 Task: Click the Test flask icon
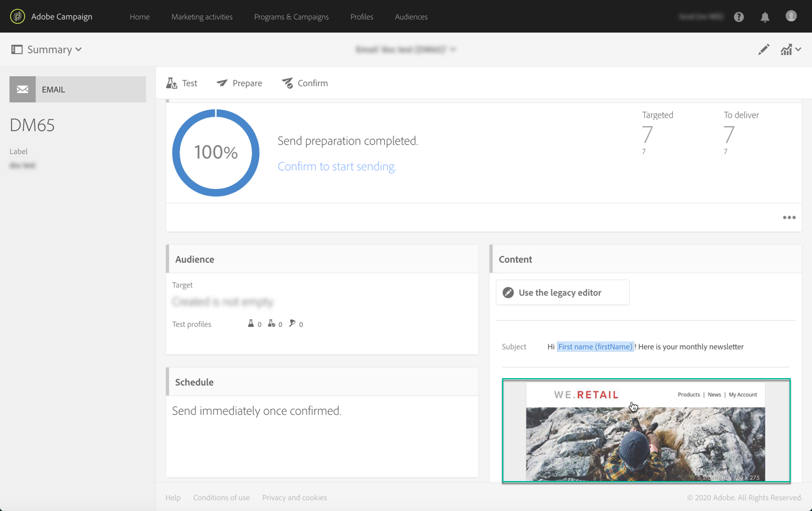coord(172,83)
